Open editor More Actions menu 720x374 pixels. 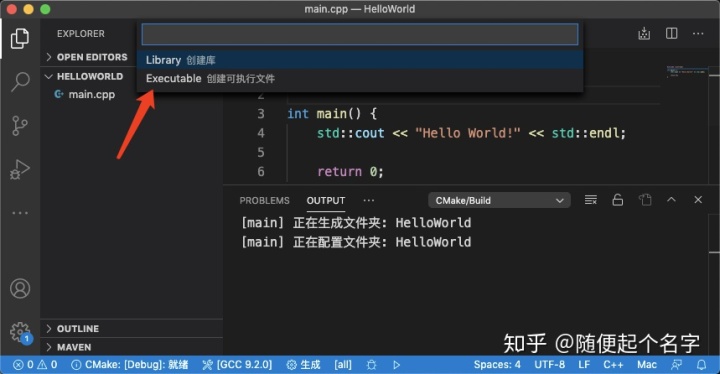point(698,34)
